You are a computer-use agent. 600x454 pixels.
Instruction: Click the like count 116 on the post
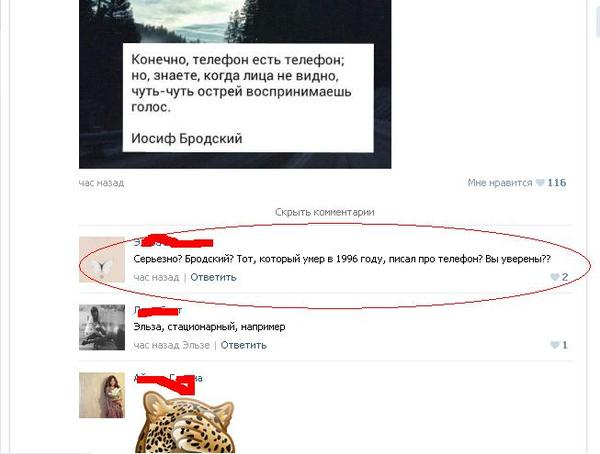click(x=557, y=183)
